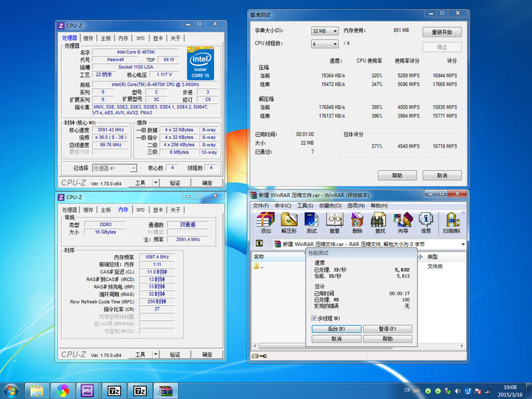Open the Wizard (向导) toolbar icon

(x=403, y=221)
